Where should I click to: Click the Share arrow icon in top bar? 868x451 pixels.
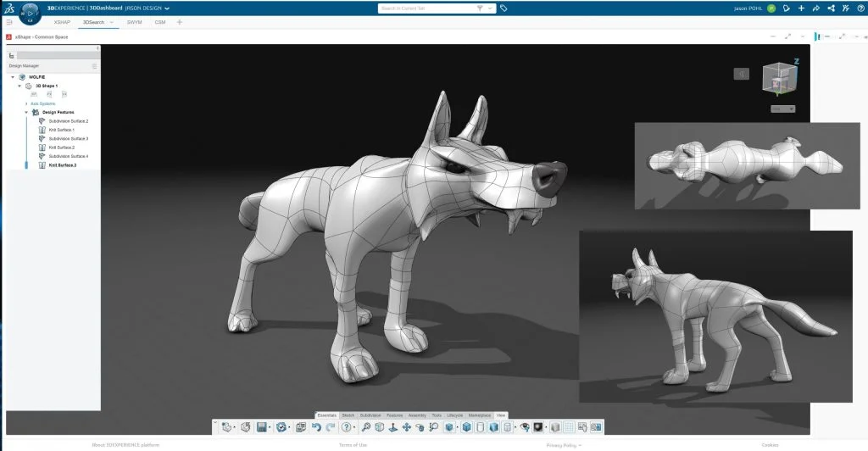click(x=815, y=8)
